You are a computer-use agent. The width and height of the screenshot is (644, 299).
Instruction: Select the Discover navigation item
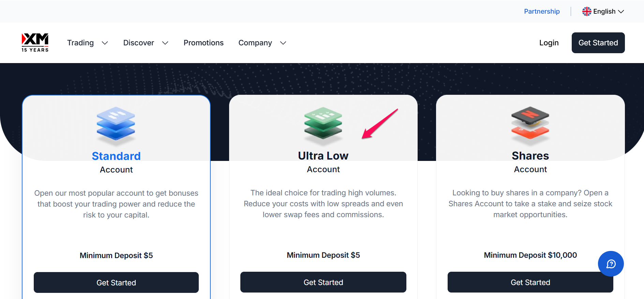(x=138, y=43)
